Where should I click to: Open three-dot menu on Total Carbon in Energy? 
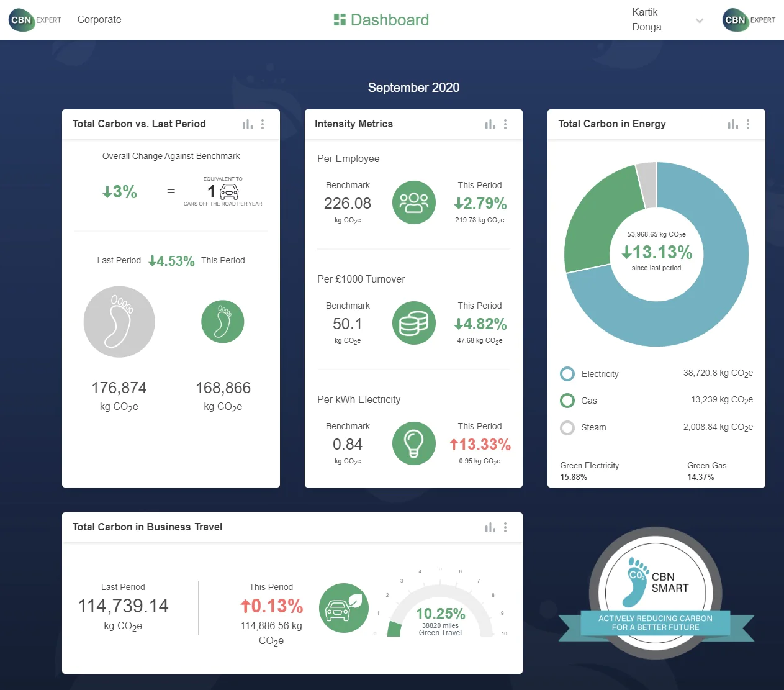click(748, 124)
